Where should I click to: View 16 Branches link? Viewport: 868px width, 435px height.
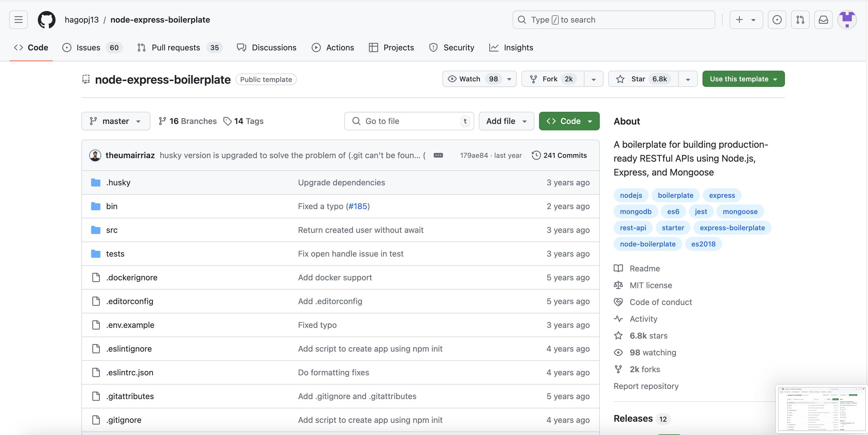tap(188, 121)
